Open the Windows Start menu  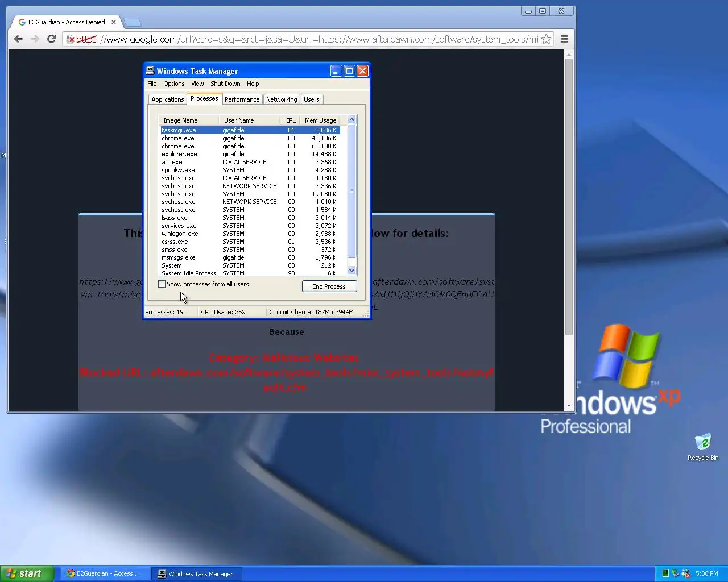coord(27,573)
